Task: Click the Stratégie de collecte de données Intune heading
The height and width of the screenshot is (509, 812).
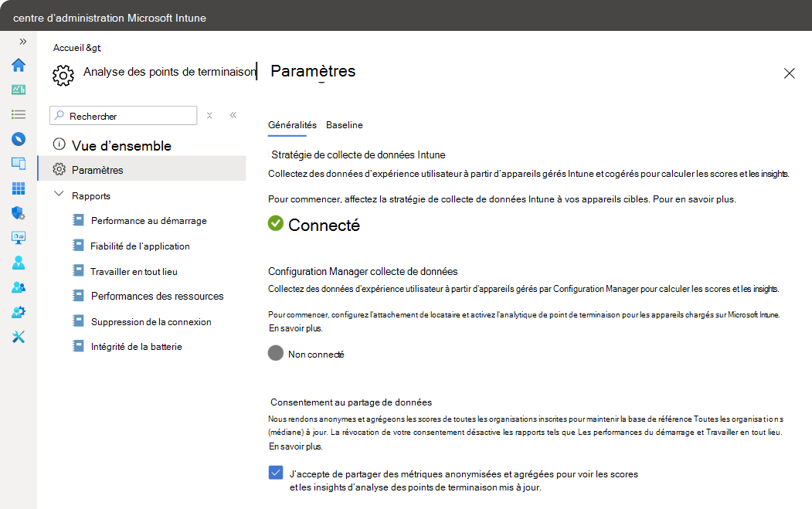Action: (358, 154)
